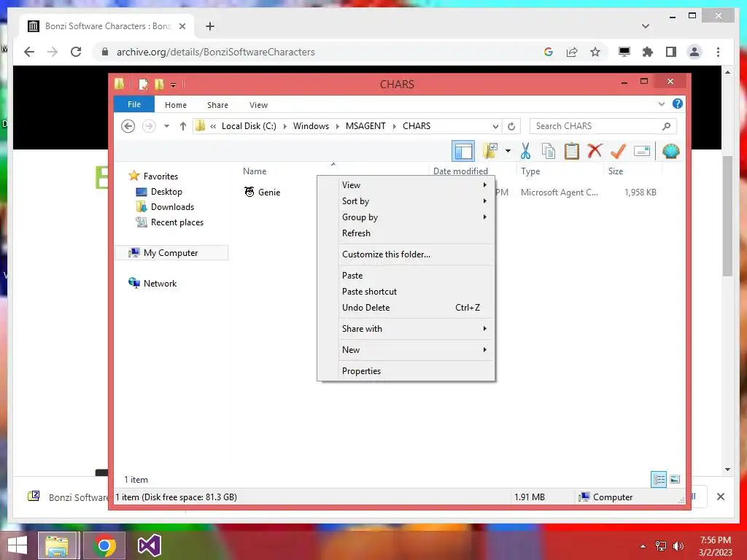Expand the Explorer ribbon with the chevron
This screenshot has width=747, height=560.
(x=661, y=104)
